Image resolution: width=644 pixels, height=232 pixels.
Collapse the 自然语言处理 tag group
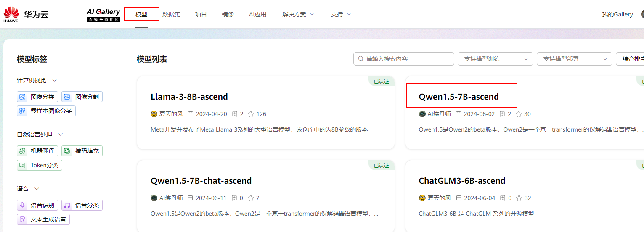(x=60, y=134)
